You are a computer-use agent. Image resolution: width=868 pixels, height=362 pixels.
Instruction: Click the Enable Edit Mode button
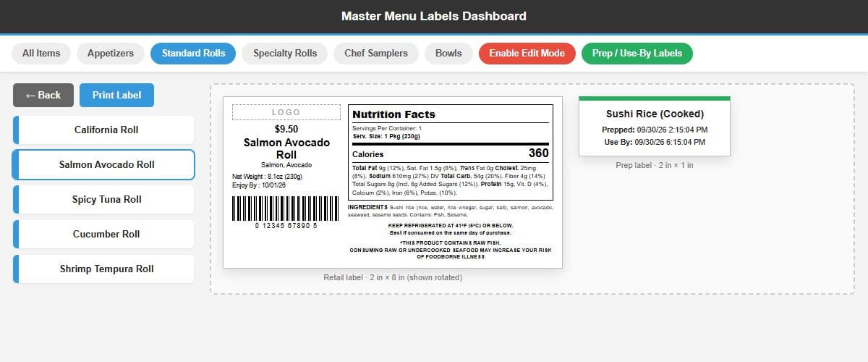pyautogui.click(x=527, y=54)
